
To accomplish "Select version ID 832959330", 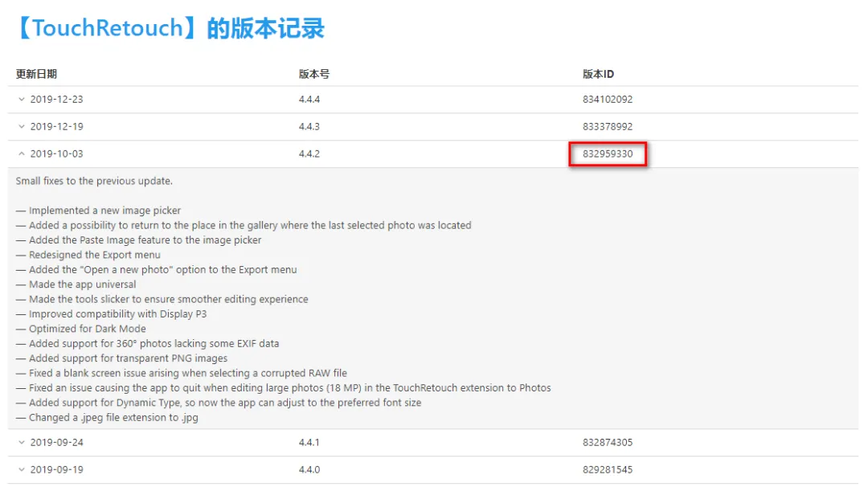I will pyautogui.click(x=608, y=153).
